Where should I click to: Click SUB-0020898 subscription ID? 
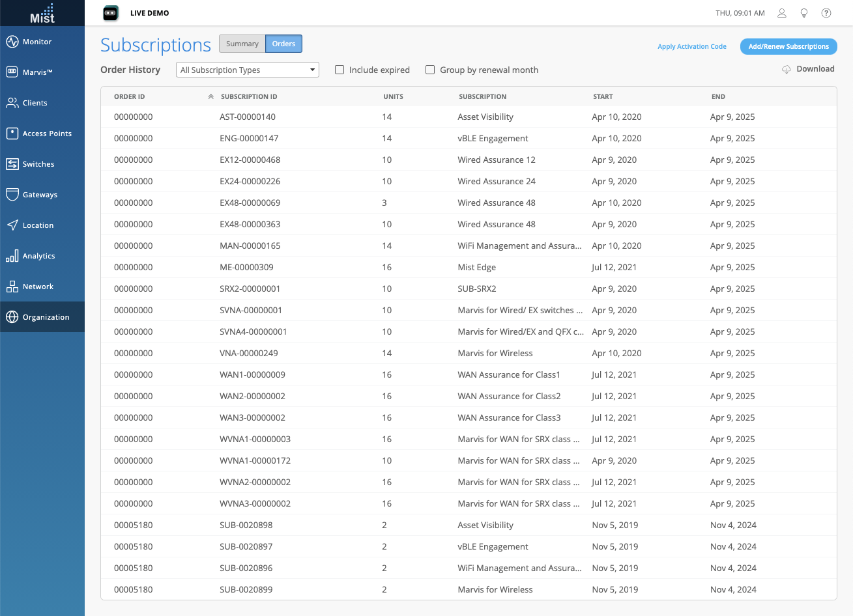point(246,525)
